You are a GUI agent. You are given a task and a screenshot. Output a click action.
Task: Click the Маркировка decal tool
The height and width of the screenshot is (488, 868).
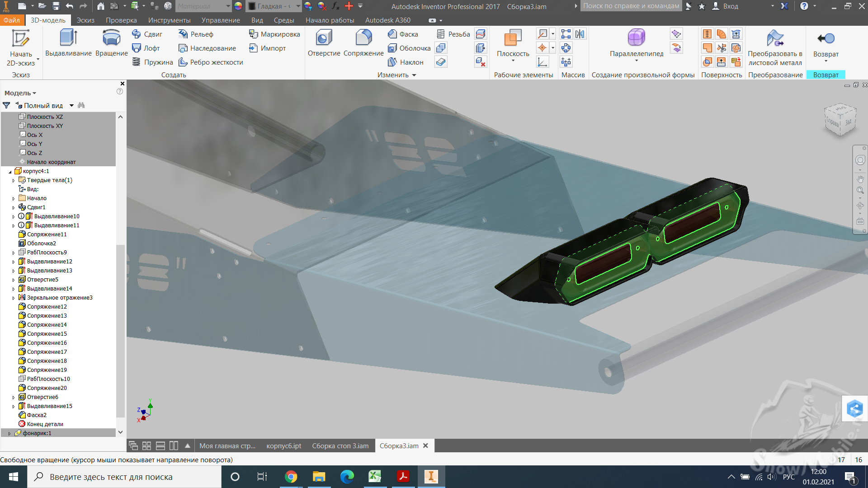pyautogui.click(x=274, y=34)
